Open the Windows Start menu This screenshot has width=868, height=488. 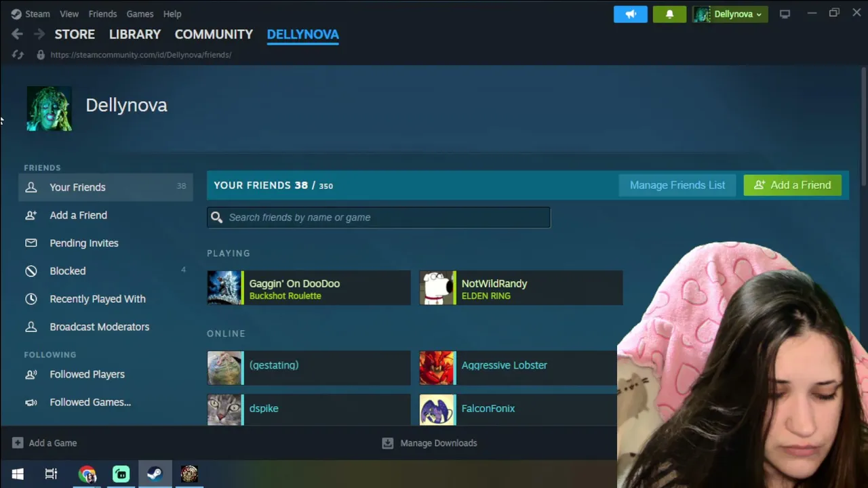(x=18, y=474)
